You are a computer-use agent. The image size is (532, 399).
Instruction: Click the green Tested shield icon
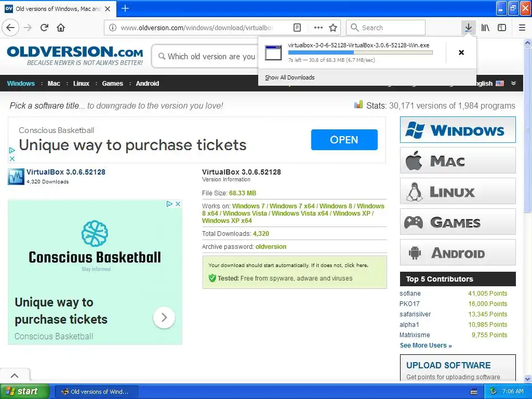(x=212, y=278)
